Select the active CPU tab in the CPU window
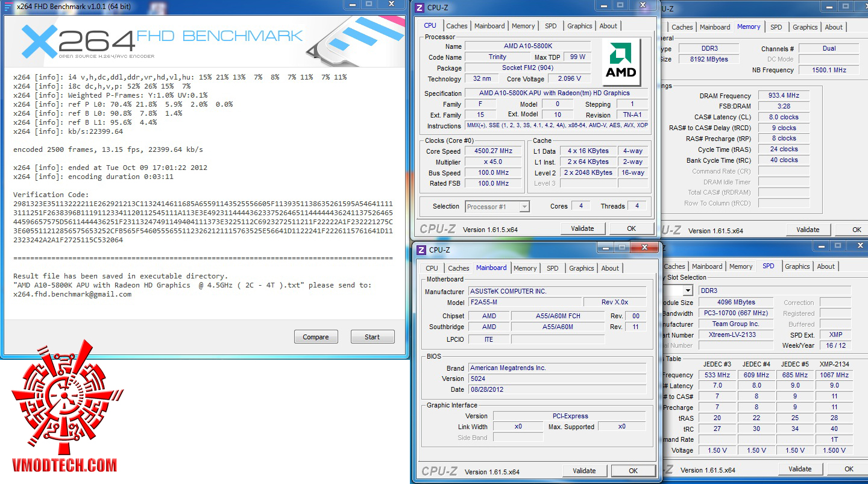Image resolution: width=868 pixels, height=484 pixels. (430, 25)
